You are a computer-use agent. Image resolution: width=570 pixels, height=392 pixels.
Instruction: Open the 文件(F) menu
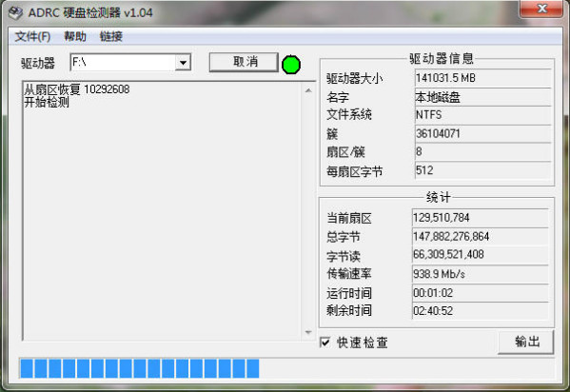[x=32, y=36]
